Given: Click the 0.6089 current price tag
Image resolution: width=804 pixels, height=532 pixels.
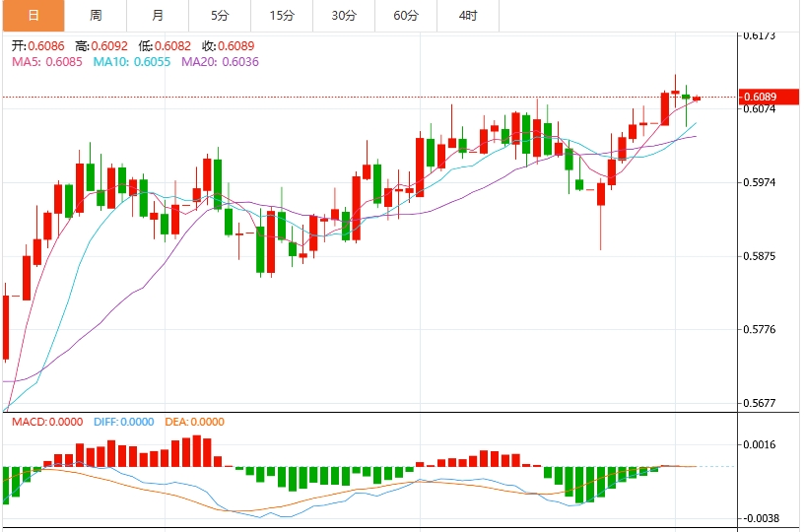Looking at the screenshot, I should 769,97.
